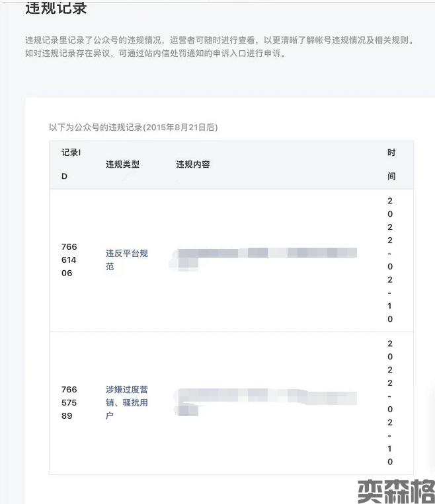Click the date of the 涉嫌过度营销 record
This screenshot has height=504, width=435.
click(390, 402)
